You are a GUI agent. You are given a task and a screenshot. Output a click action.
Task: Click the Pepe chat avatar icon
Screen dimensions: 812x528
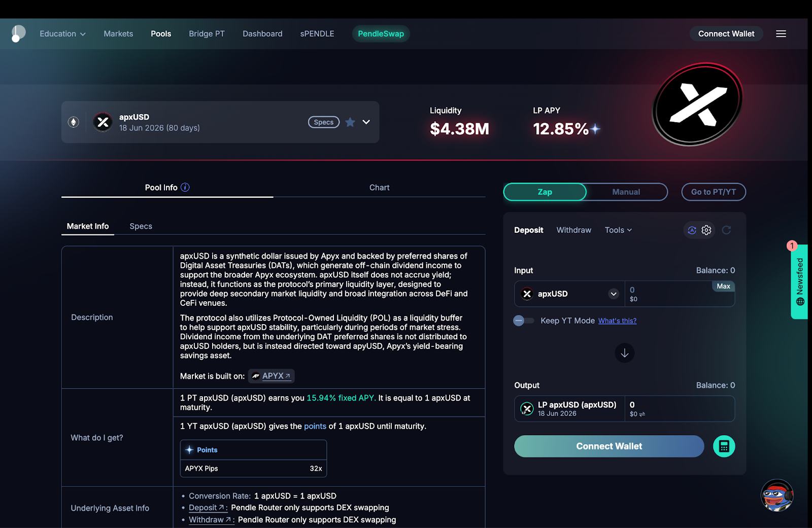777,496
